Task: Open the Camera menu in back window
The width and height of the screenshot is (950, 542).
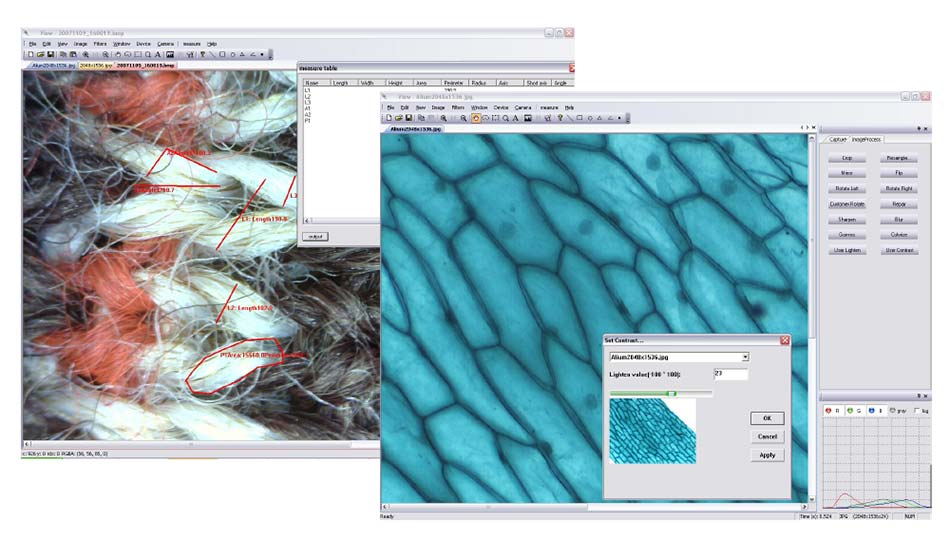Action: pos(165,44)
